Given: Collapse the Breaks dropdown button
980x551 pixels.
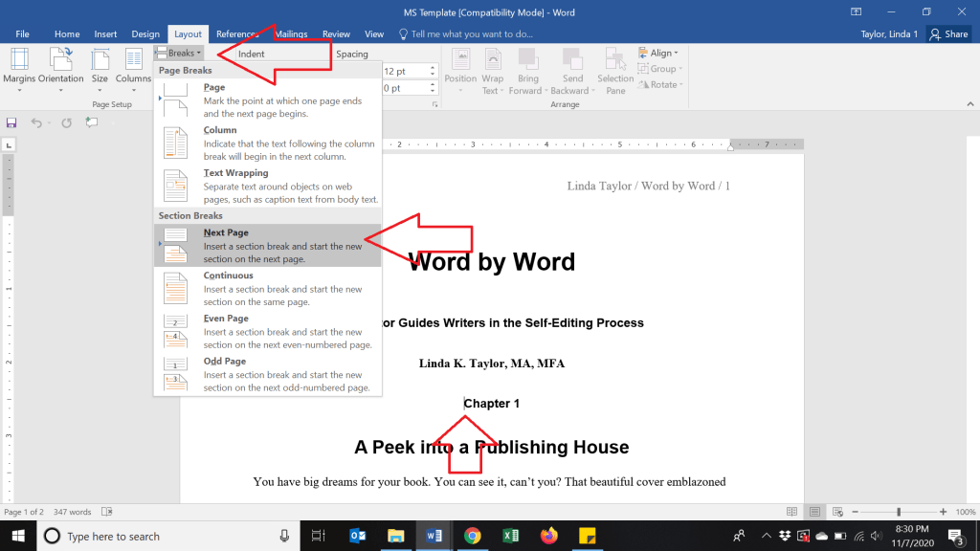Looking at the screenshot, I should (x=179, y=54).
